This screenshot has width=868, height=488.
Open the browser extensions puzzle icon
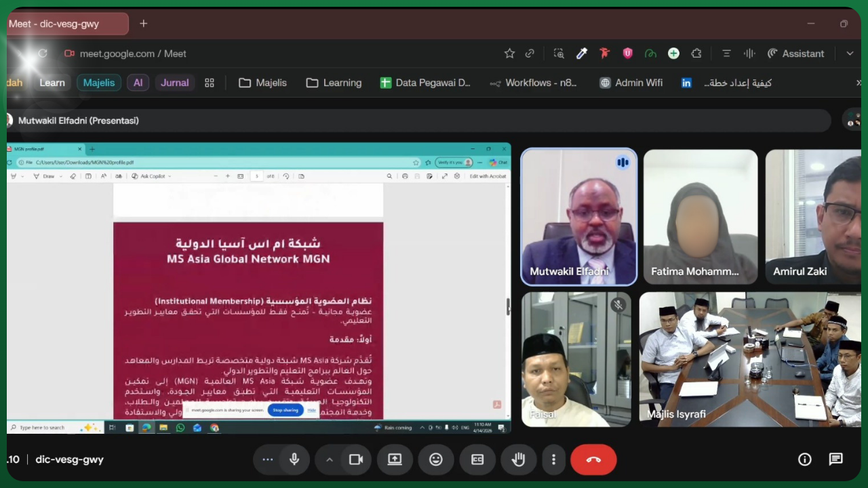[696, 54]
